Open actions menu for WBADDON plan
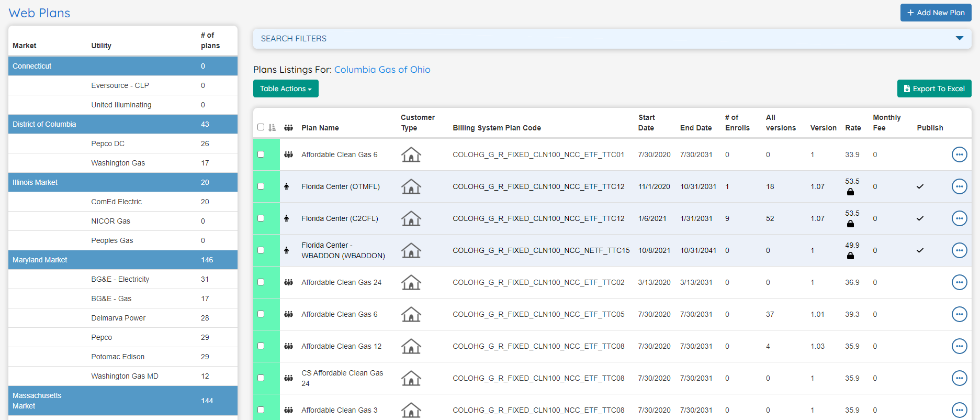The width and height of the screenshot is (980, 420). pos(959,250)
